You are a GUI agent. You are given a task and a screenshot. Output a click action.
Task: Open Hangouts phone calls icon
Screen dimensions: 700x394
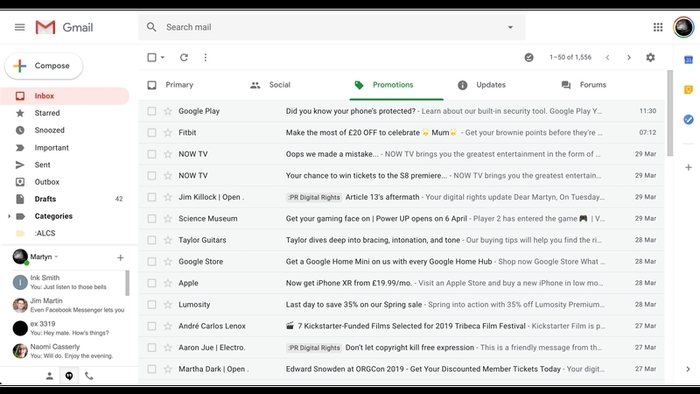[x=89, y=376]
